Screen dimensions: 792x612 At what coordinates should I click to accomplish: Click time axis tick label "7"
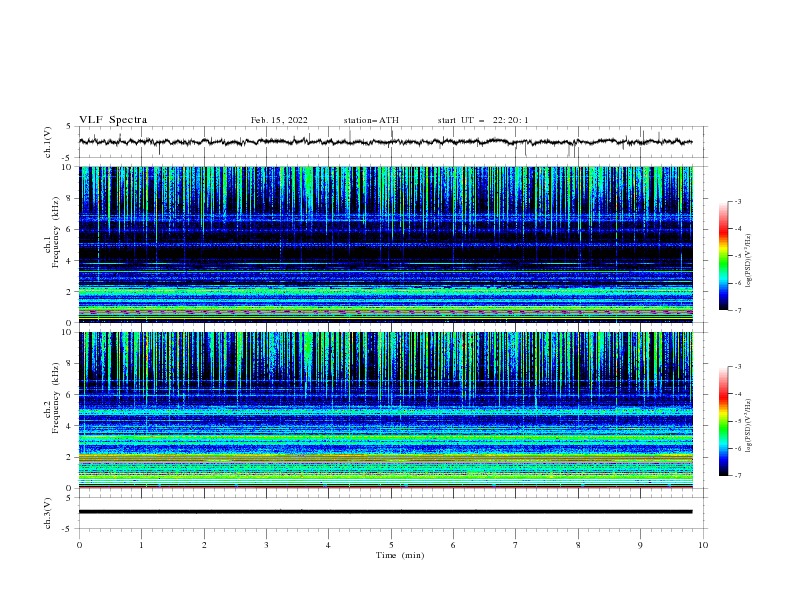516,545
